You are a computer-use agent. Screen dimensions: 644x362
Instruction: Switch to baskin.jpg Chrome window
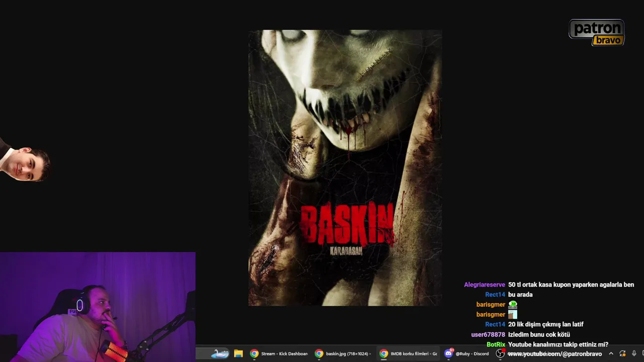(344, 353)
